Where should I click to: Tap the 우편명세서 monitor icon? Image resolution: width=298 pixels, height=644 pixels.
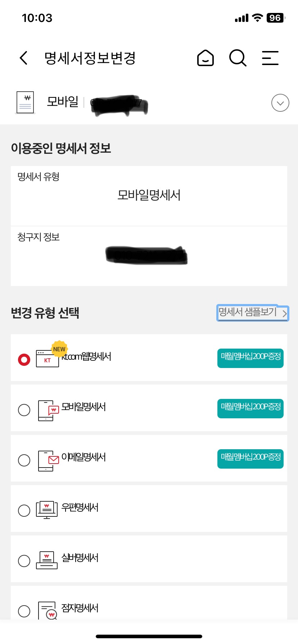click(47, 510)
